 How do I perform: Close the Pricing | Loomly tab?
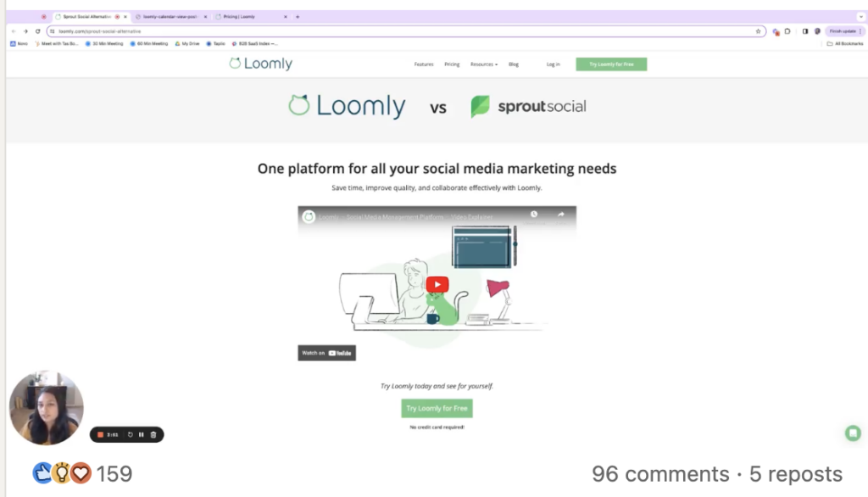pos(286,17)
